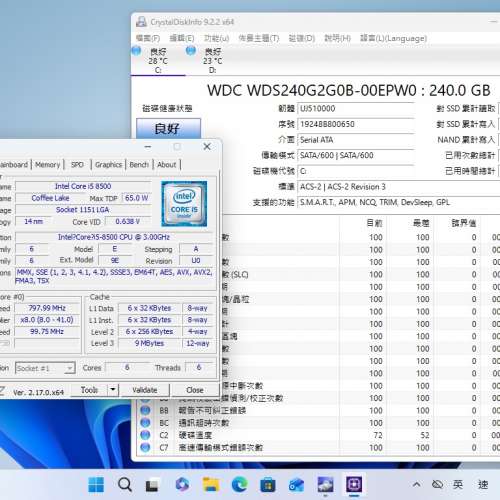The width and height of the screenshot is (500, 500).
Task: Open the Socket #1 selection dropdown
Action: click(45, 368)
